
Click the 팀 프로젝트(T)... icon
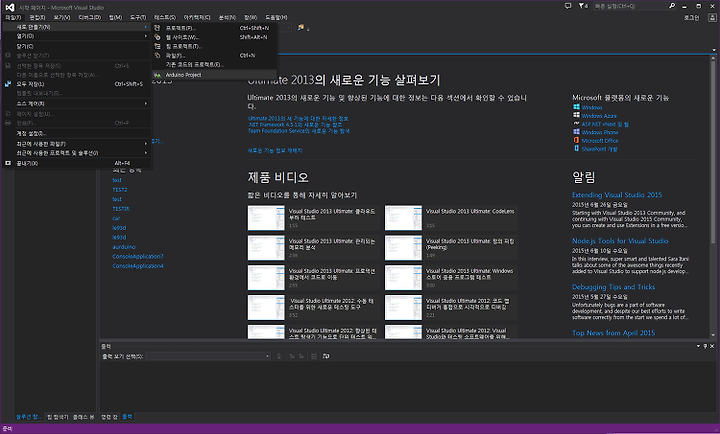click(x=158, y=46)
